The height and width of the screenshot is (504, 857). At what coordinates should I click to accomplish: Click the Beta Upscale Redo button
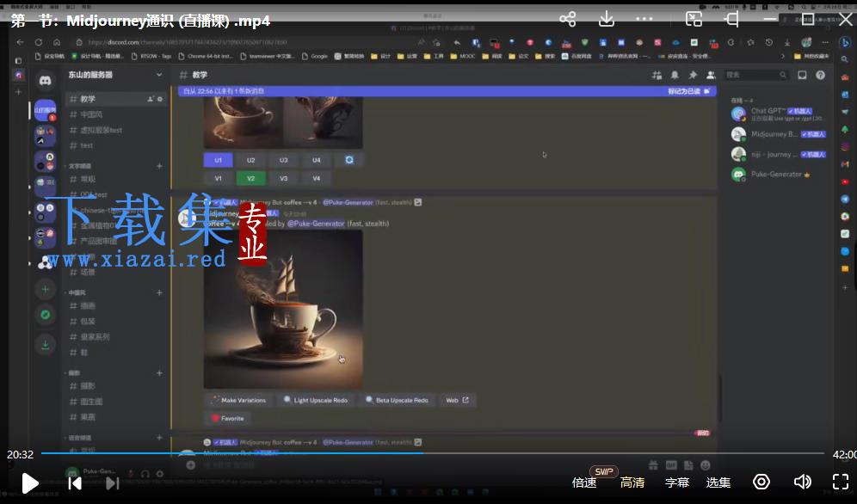pos(398,400)
